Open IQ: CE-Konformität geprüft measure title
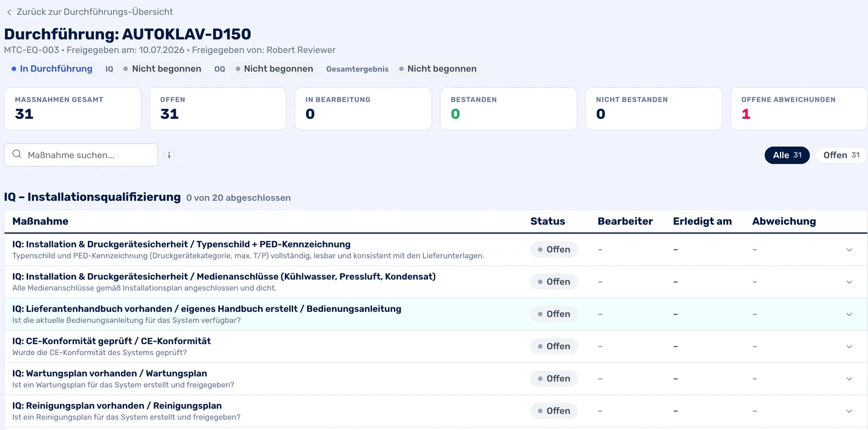 pos(112,342)
